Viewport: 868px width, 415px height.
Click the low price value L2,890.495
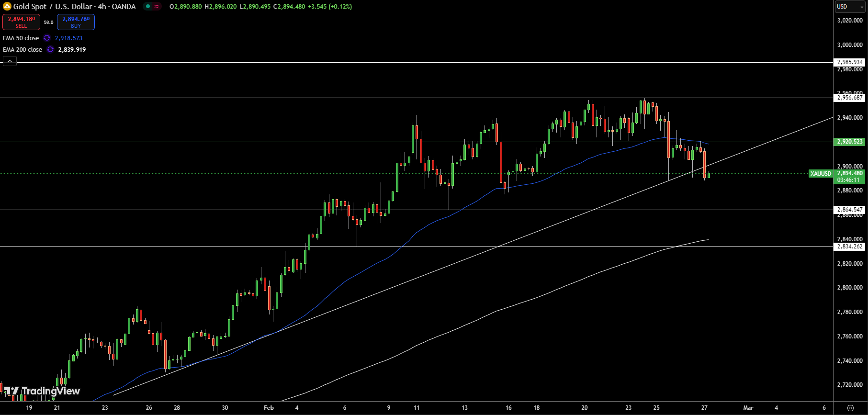(255, 7)
